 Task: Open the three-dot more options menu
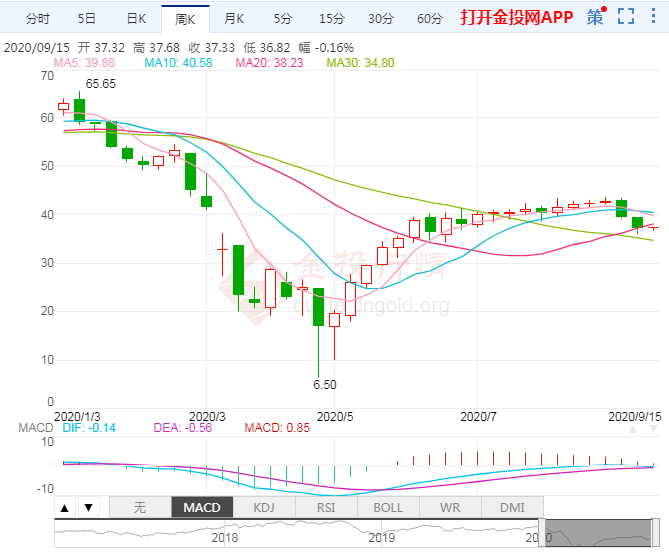(653, 16)
